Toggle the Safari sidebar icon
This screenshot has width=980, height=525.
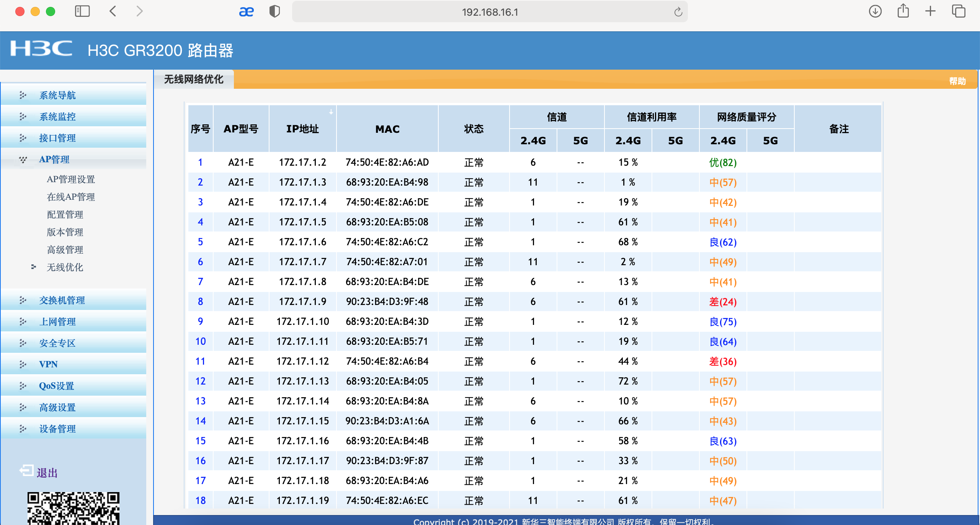point(82,11)
